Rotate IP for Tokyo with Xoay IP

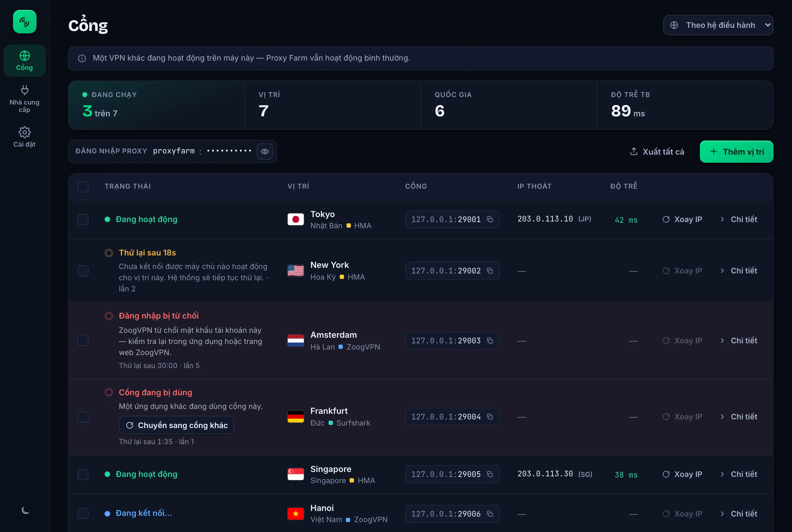[x=682, y=219]
